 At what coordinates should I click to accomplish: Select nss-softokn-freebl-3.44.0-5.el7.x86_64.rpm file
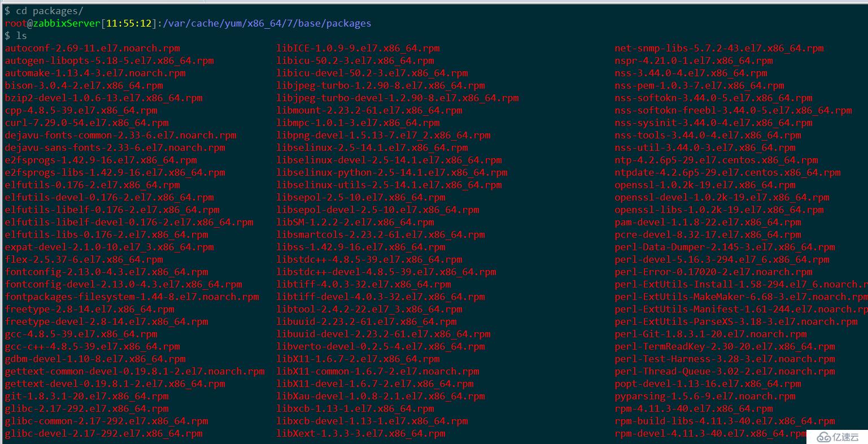point(734,111)
